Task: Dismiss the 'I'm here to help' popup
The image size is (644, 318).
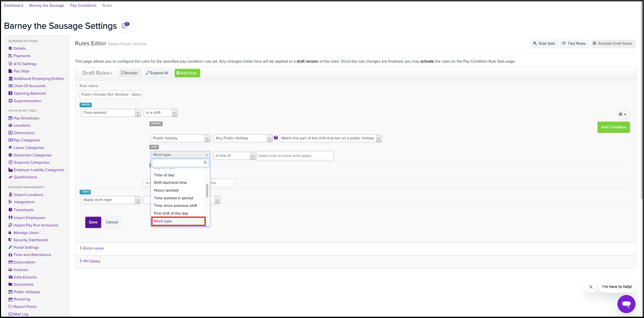Action: click(x=591, y=287)
